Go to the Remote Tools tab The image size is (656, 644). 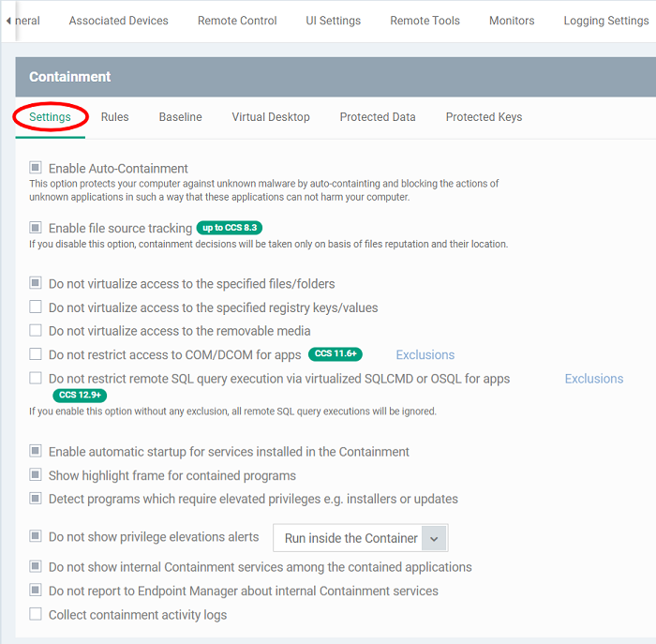[x=425, y=21]
